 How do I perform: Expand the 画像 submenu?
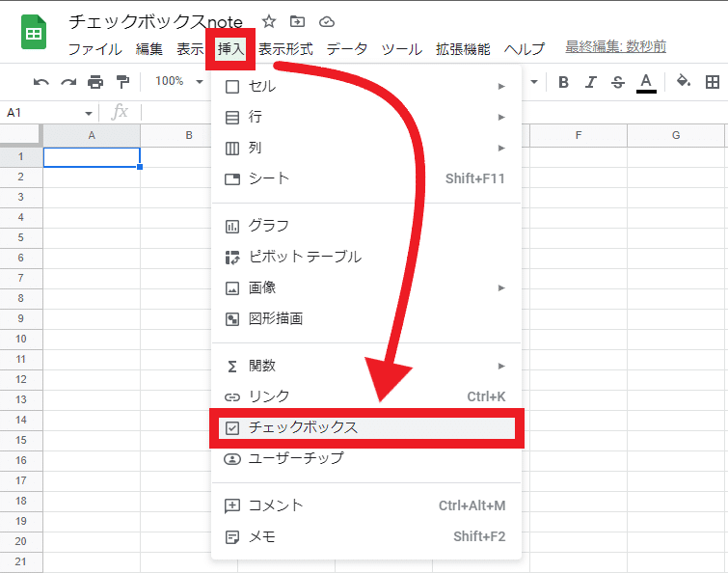click(x=365, y=287)
